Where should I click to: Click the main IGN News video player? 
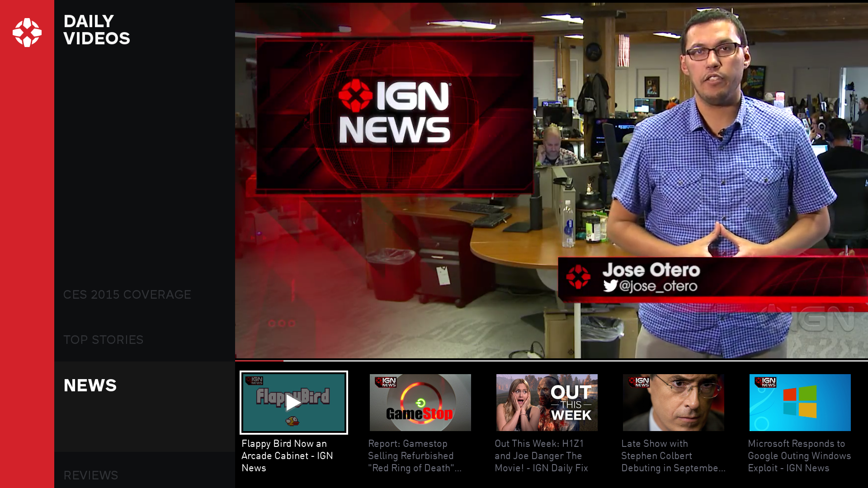click(551, 181)
